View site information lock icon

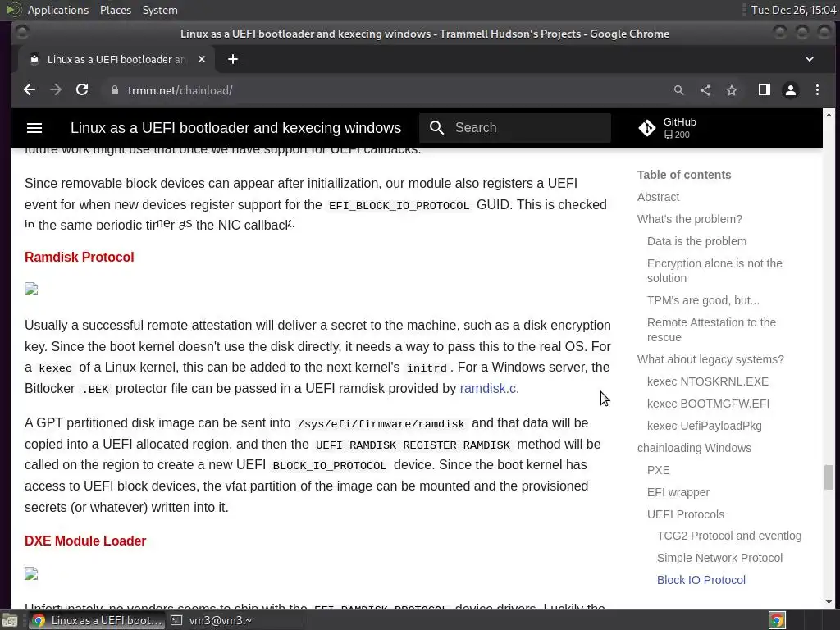click(115, 90)
